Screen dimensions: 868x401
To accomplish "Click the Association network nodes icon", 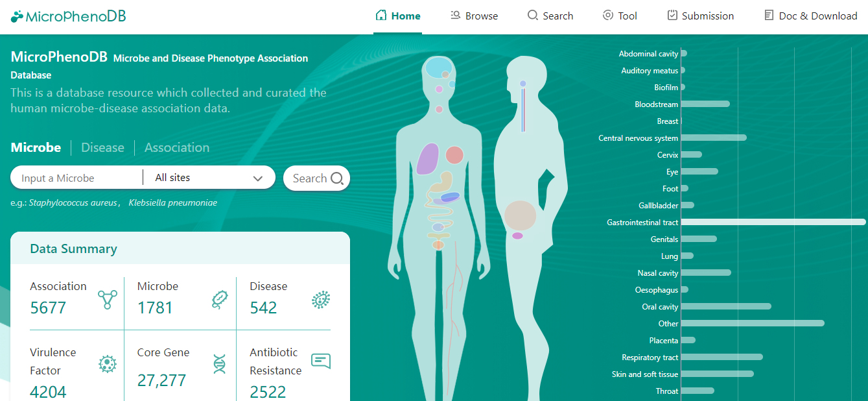I will click(x=108, y=300).
